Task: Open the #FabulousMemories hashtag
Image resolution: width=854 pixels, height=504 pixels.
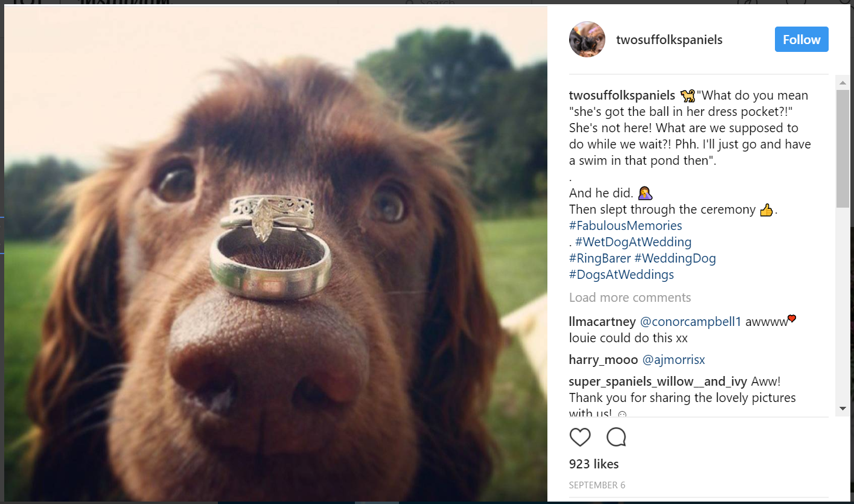Action: pos(625,226)
